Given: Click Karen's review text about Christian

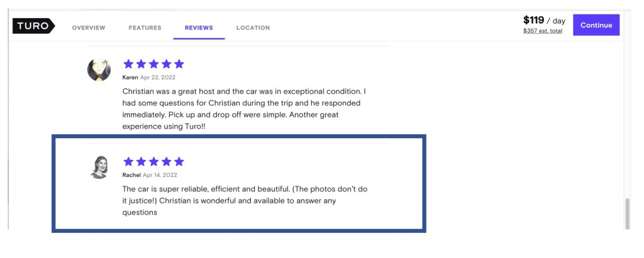Looking at the screenshot, I should 241,109.
